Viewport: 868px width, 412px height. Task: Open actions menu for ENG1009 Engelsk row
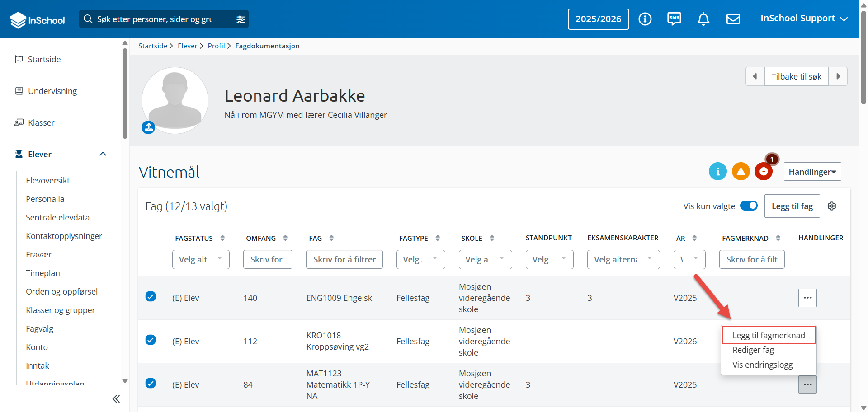(x=807, y=298)
